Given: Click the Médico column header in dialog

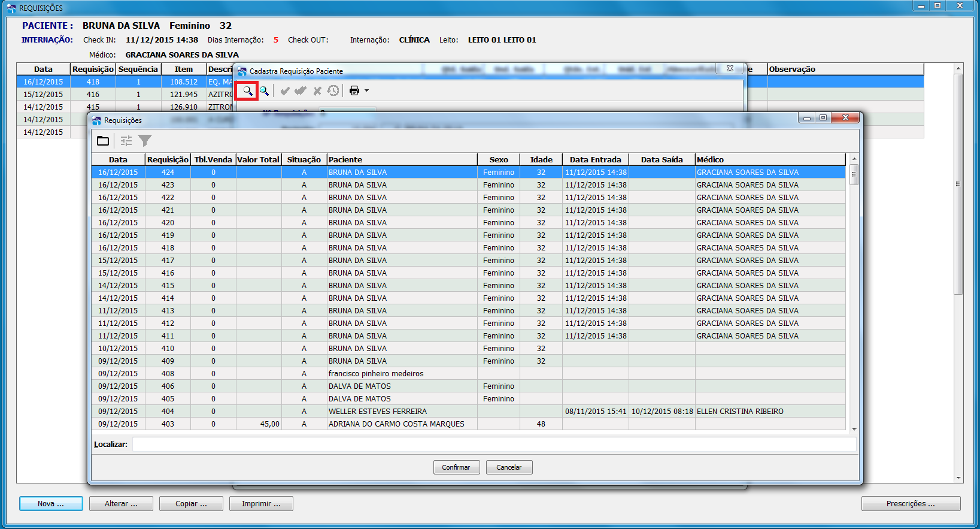Looking at the screenshot, I should (x=770, y=160).
